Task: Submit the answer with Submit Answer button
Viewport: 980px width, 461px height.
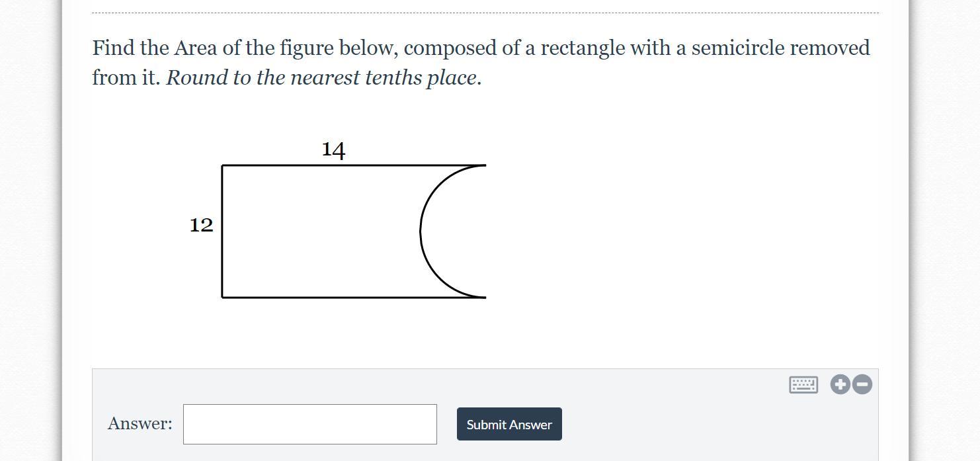Action: click(509, 424)
